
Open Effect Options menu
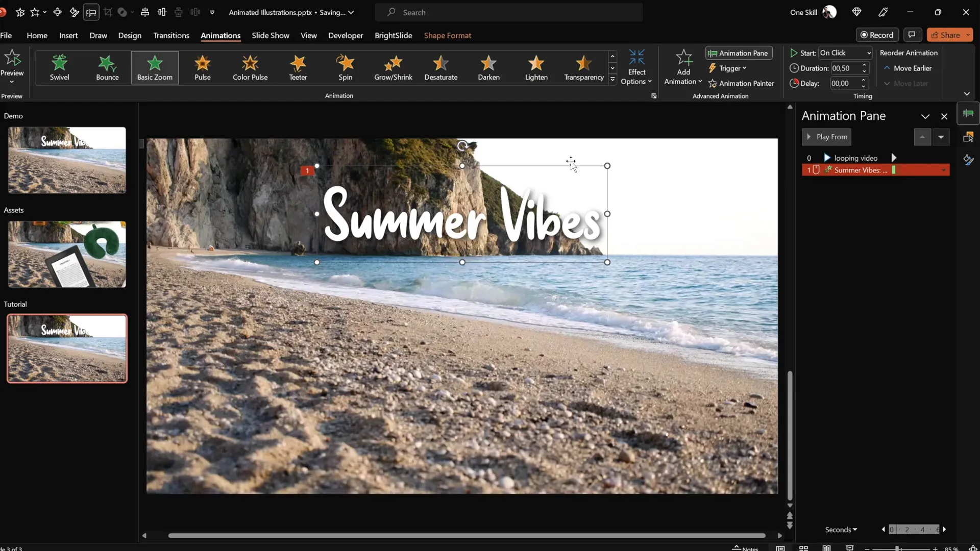[636, 67]
